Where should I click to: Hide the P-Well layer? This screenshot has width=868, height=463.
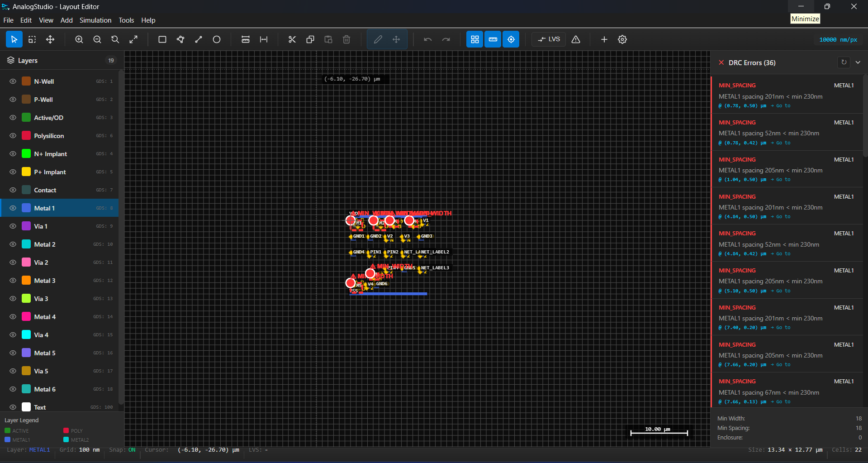click(x=13, y=100)
